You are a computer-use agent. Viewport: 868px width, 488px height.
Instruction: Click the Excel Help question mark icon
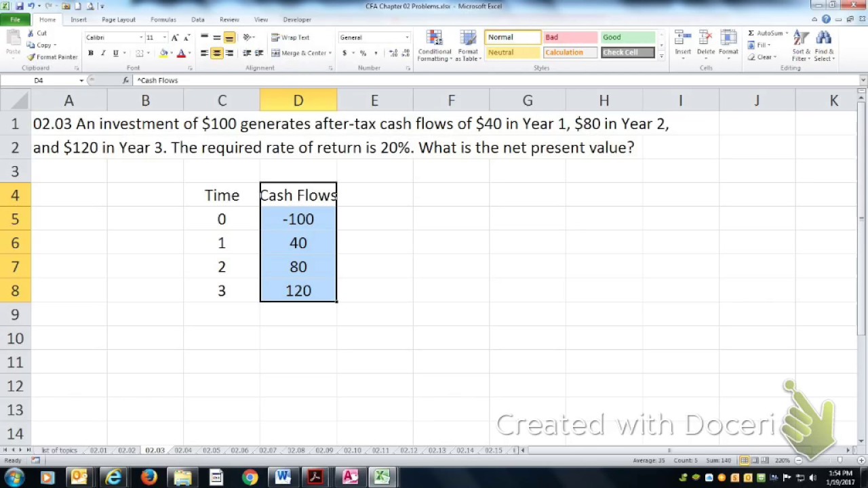pyautogui.click(x=826, y=20)
